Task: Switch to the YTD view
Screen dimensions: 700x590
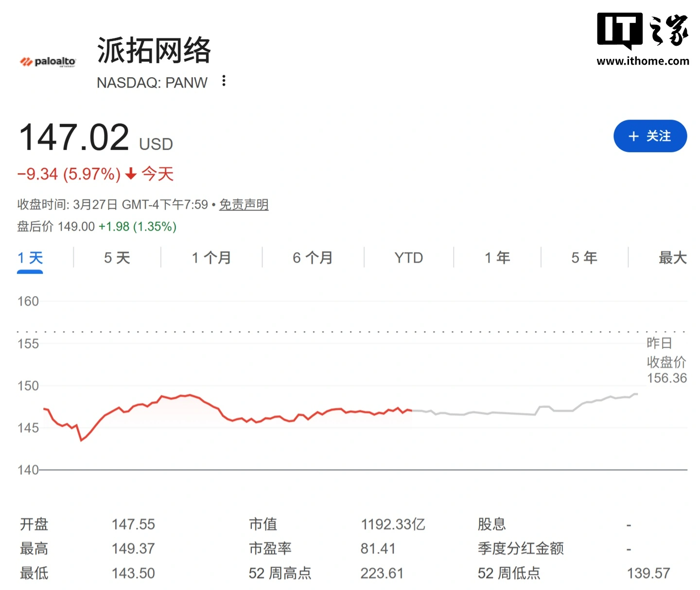Action: [408, 258]
